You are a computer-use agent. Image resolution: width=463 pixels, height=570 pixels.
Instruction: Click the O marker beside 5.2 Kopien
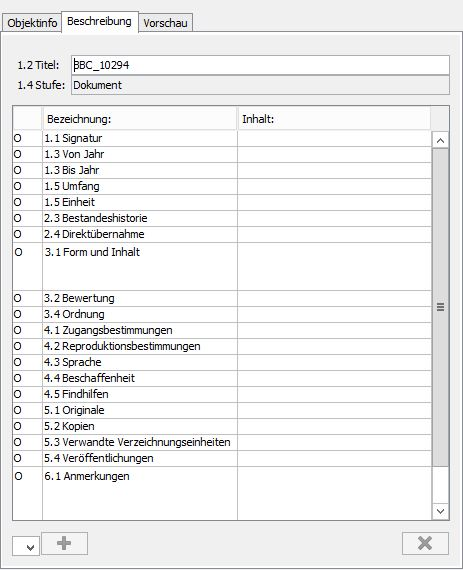click(17, 426)
